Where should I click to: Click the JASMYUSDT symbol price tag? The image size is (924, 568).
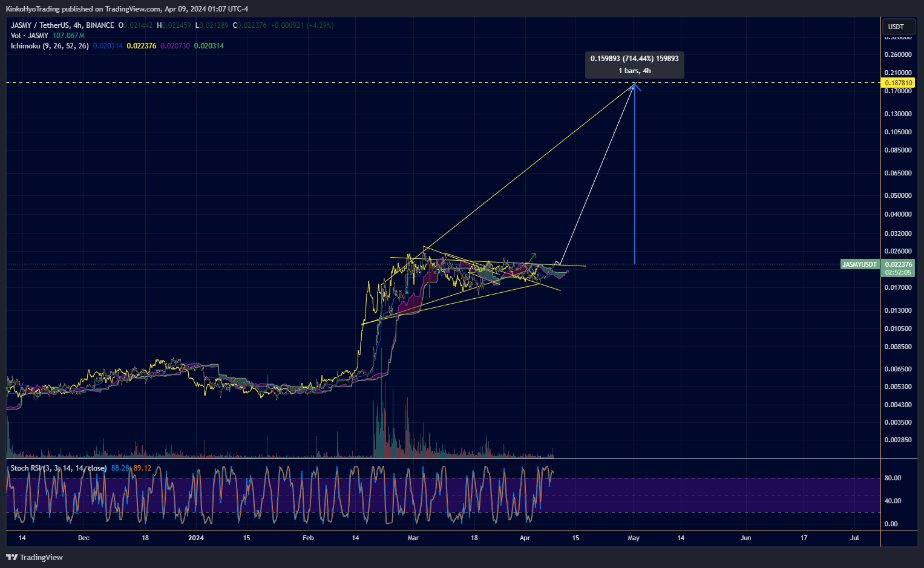click(x=860, y=264)
